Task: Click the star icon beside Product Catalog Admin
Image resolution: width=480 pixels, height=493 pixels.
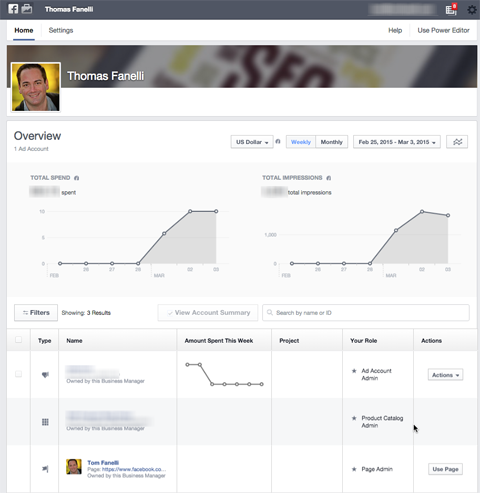Action: (354, 418)
